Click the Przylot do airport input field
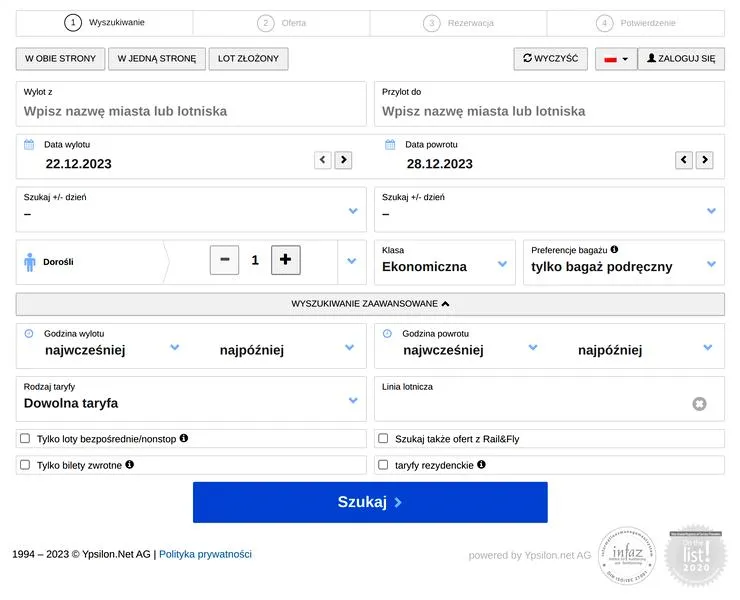 click(x=549, y=104)
